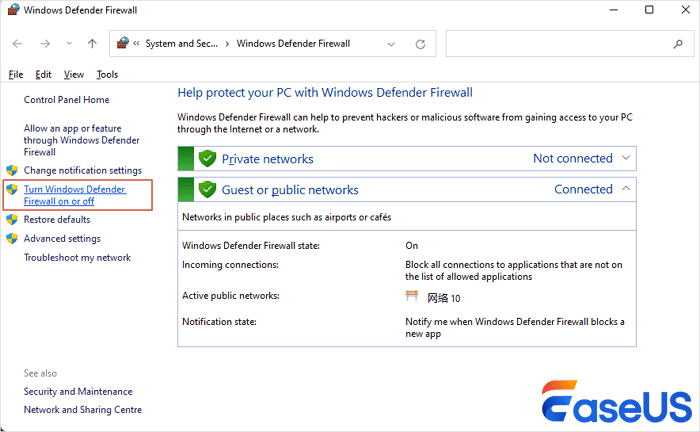700x432 pixels.
Task: Click the green shield beside Guest or public networks
Action: point(208,189)
